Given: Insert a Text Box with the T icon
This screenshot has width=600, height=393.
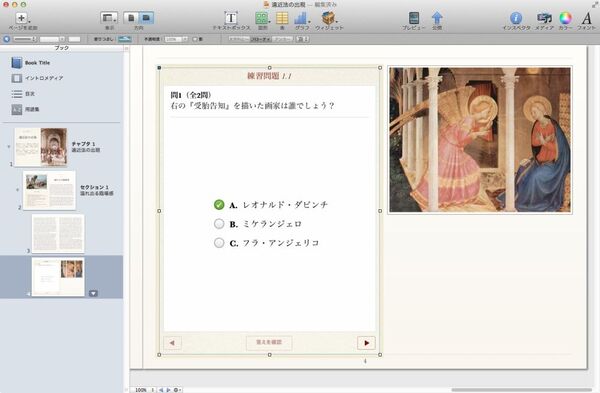Looking at the screenshot, I should tap(231, 18).
